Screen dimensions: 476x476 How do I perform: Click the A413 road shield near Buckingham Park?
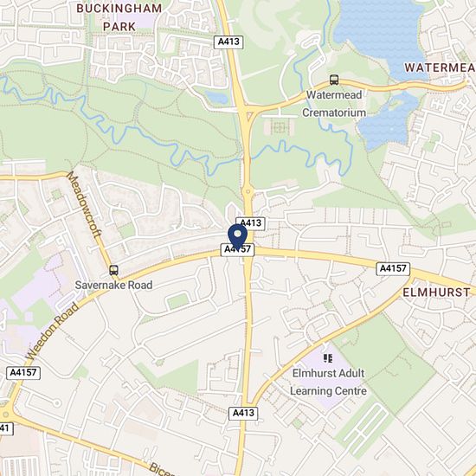(x=228, y=42)
